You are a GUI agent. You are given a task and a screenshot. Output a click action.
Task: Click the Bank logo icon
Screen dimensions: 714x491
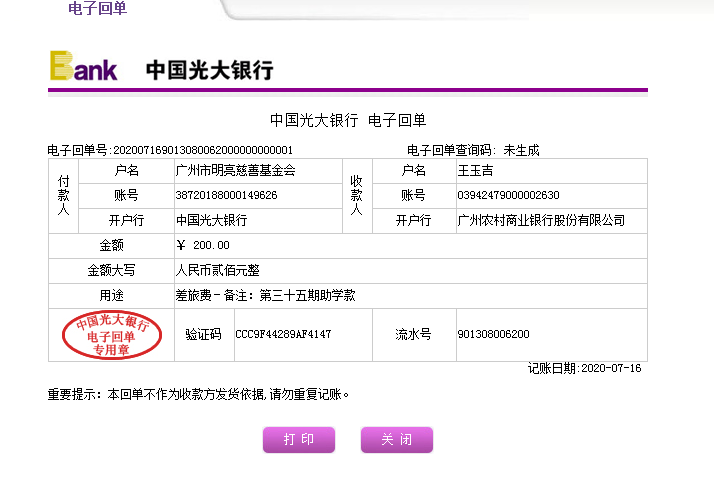coord(83,66)
